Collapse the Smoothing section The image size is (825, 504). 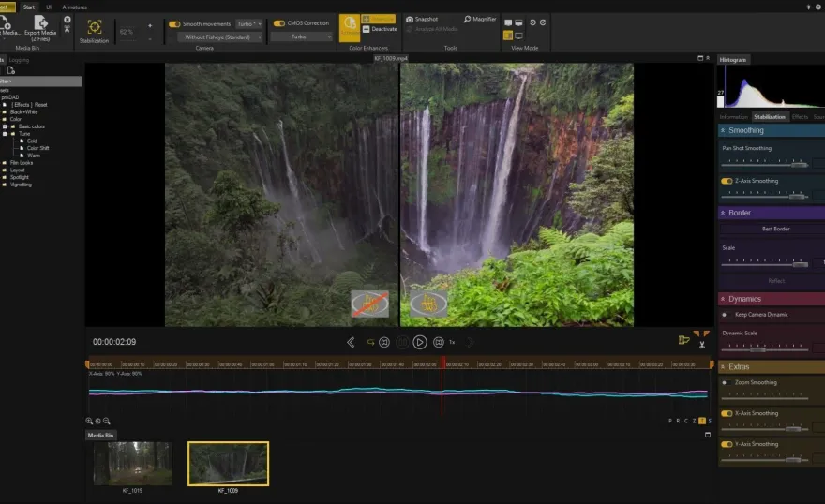(723, 130)
